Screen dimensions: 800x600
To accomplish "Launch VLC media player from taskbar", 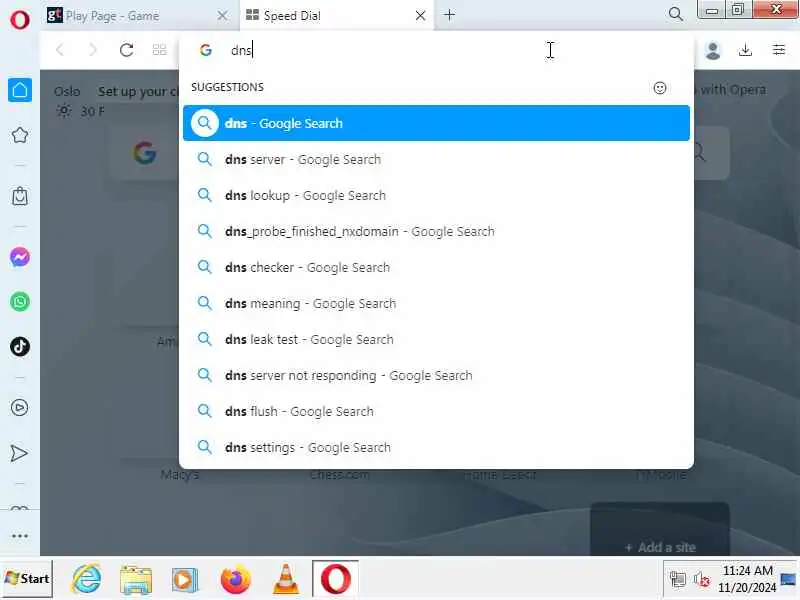I will pyautogui.click(x=286, y=579).
